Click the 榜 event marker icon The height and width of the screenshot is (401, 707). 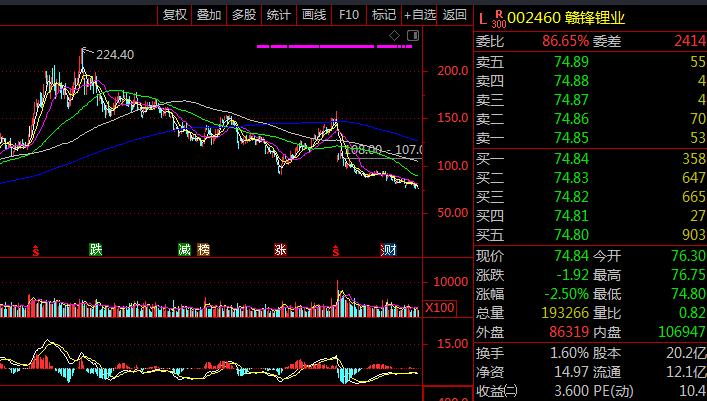click(x=204, y=249)
